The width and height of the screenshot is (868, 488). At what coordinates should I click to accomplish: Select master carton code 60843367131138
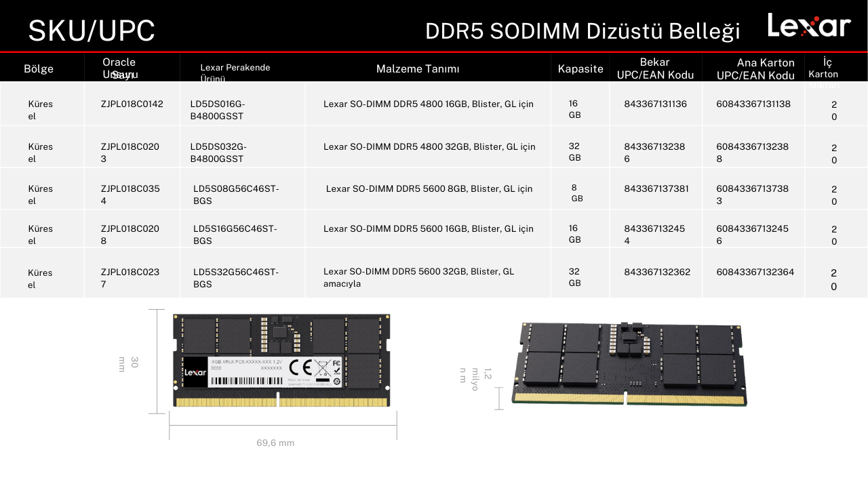(x=753, y=104)
